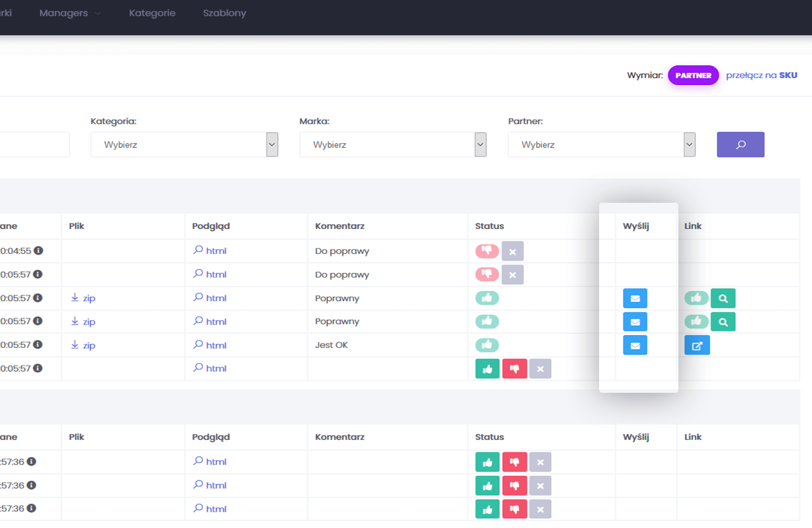
Task: Open html preview in 0:05:57 empty-comment row
Action: pos(210,368)
